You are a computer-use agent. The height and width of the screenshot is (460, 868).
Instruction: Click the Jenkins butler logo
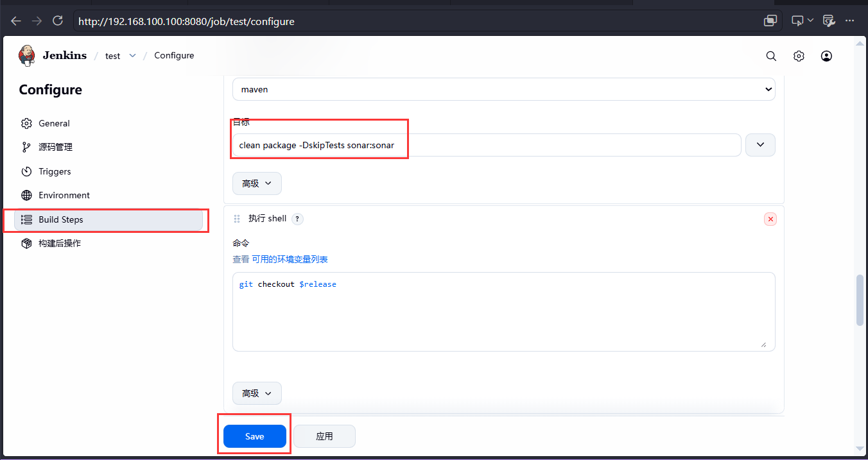27,55
